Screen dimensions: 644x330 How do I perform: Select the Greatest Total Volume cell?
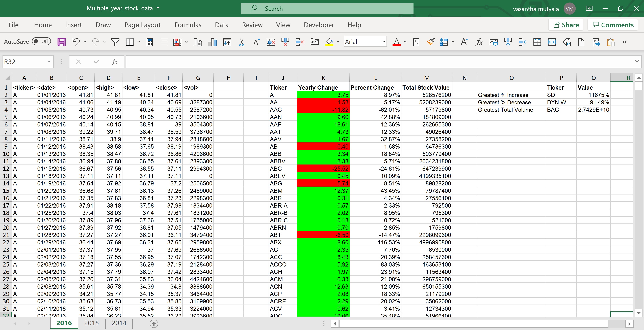coord(511,110)
